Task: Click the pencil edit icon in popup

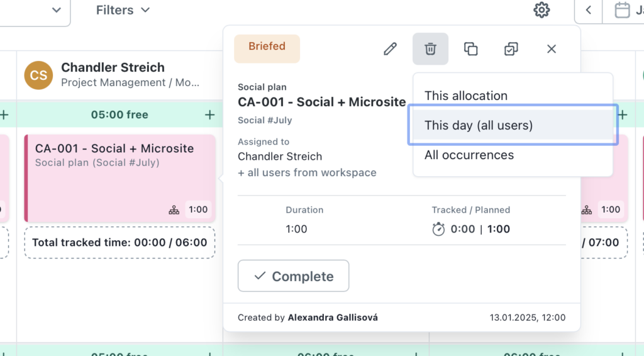Action: 390,49
